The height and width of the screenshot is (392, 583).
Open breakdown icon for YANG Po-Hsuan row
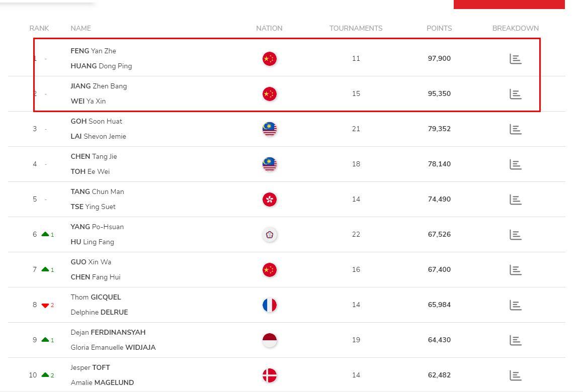point(515,235)
